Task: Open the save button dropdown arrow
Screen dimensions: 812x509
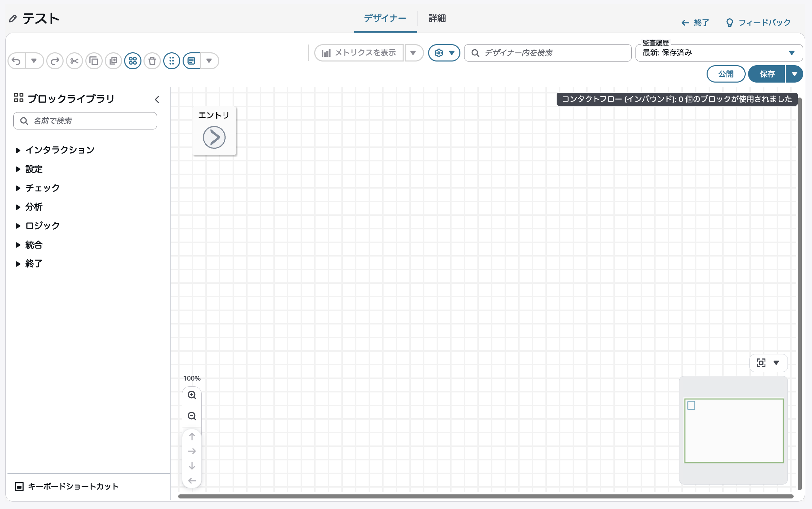Action: click(794, 74)
